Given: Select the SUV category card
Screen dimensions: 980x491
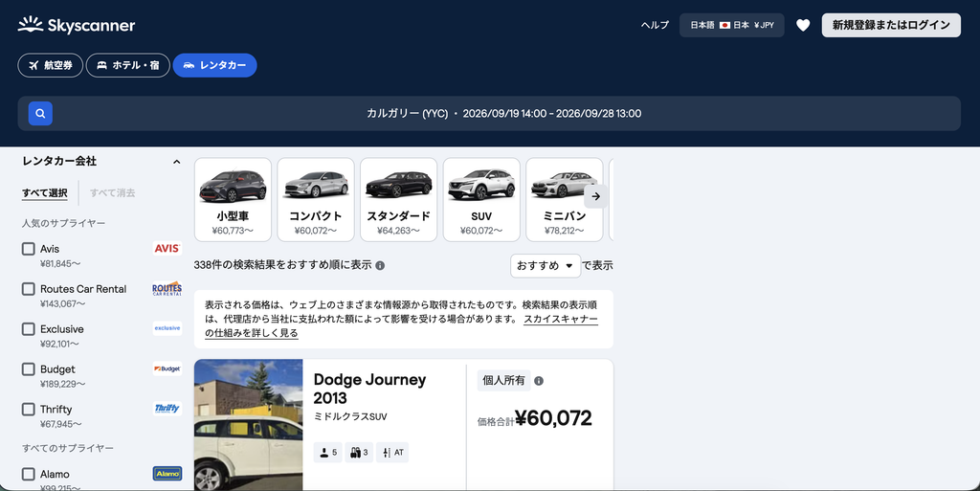Looking at the screenshot, I should click(481, 200).
